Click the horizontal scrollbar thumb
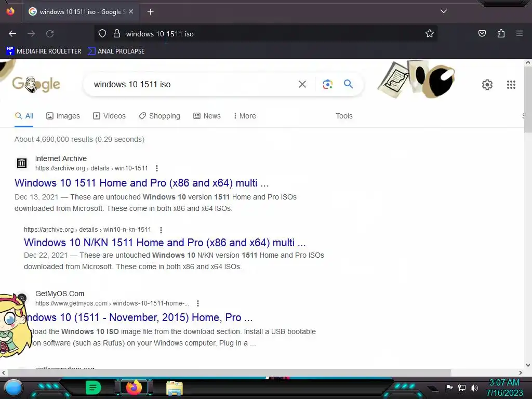532x399 pixels. (x=229, y=373)
